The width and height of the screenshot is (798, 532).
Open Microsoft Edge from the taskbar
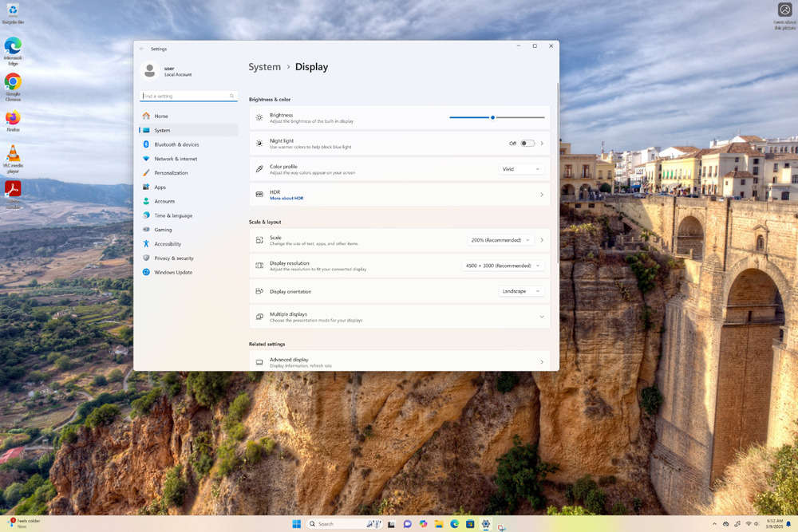[455, 524]
